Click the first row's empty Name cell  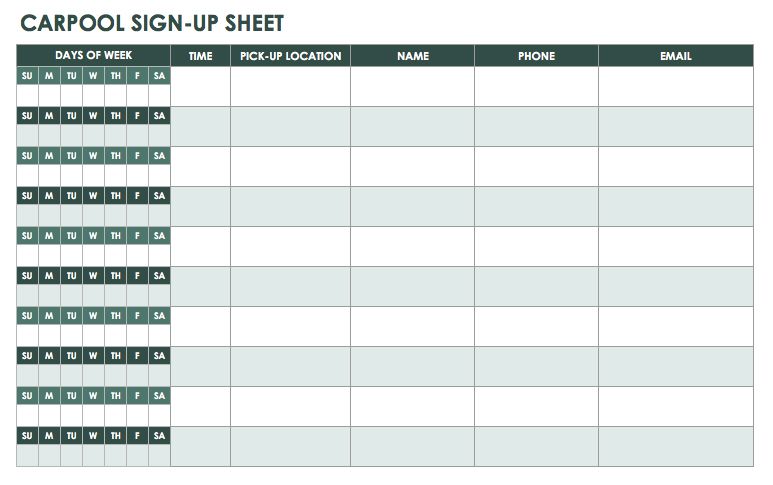(412, 86)
